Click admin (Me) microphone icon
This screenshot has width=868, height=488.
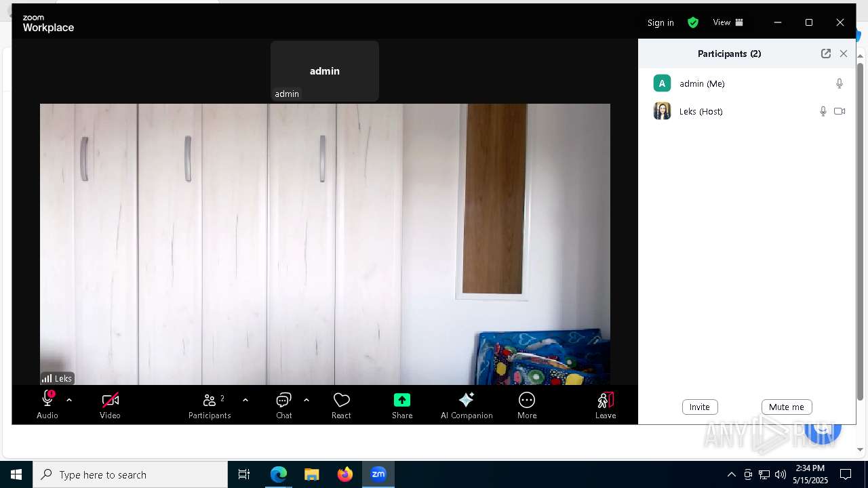point(840,83)
